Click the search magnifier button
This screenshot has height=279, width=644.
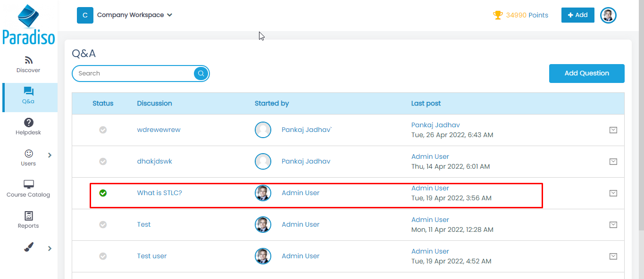(201, 74)
